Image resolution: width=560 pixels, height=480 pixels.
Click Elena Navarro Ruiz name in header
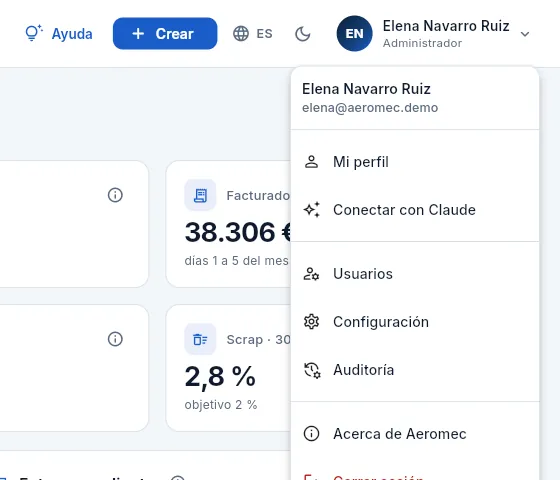click(x=446, y=26)
